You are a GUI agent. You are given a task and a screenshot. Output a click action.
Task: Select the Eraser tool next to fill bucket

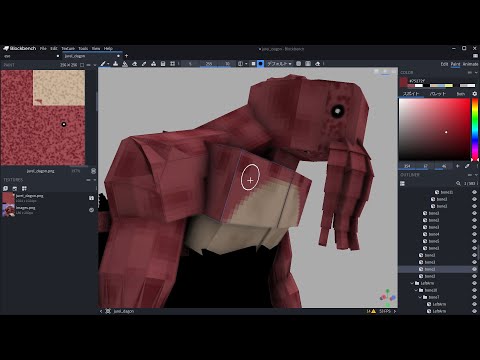point(135,63)
